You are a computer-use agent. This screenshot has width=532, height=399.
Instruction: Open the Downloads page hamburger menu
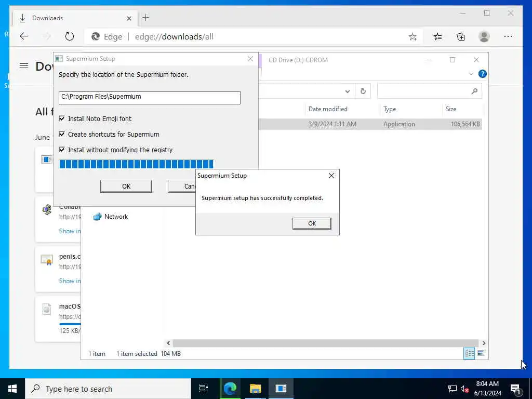(24, 66)
